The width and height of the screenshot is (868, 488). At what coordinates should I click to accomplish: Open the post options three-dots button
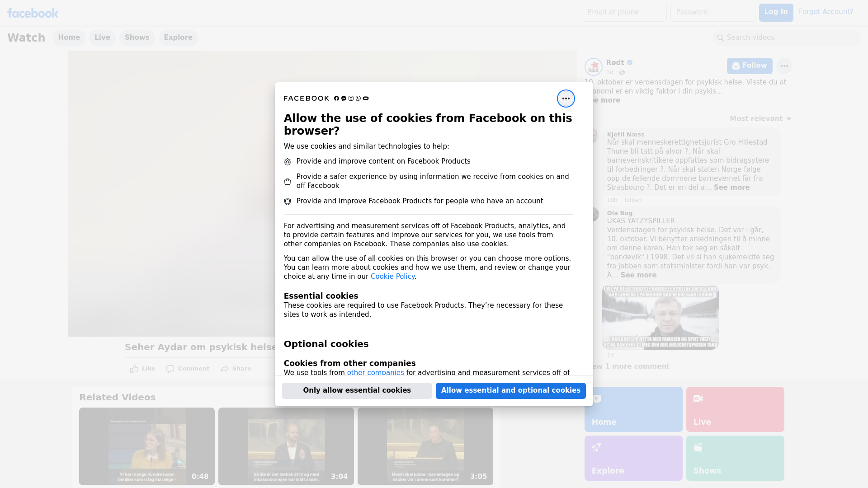pos(784,66)
